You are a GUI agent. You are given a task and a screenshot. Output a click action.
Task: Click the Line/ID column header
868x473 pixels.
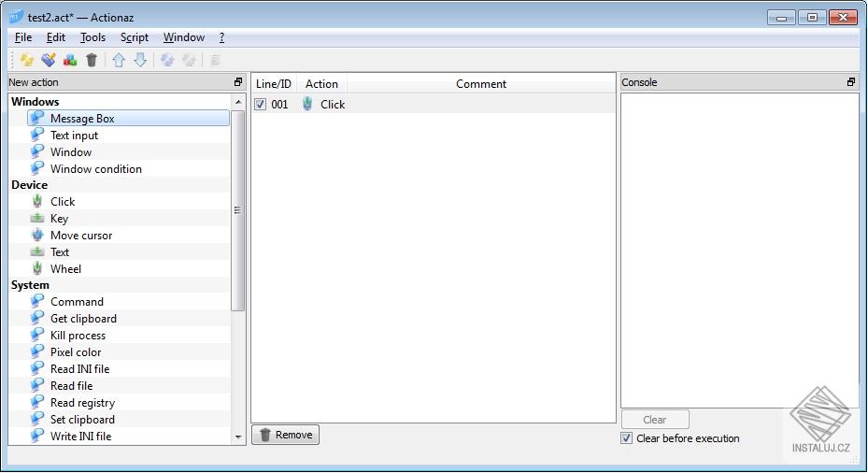click(x=274, y=83)
